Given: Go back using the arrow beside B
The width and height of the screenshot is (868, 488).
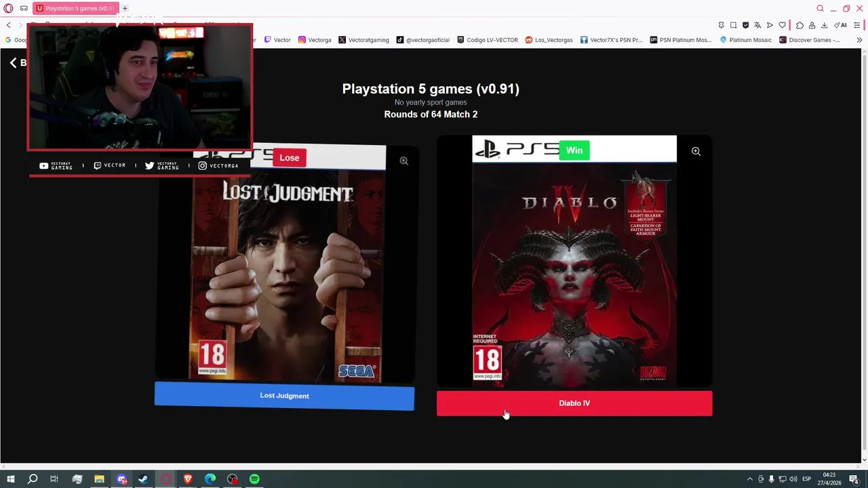Looking at the screenshot, I should point(13,62).
